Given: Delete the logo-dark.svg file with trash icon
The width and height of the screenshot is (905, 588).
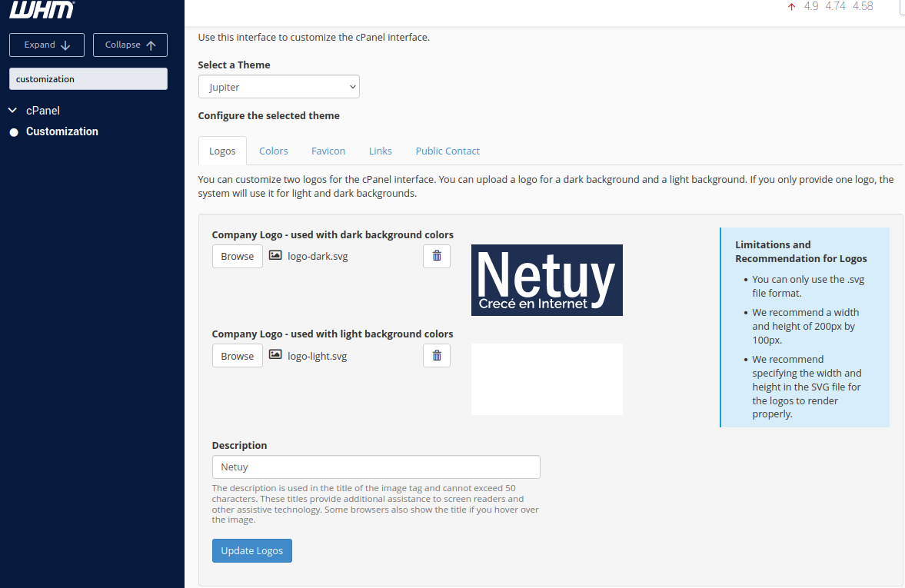Looking at the screenshot, I should click(x=436, y=256).
